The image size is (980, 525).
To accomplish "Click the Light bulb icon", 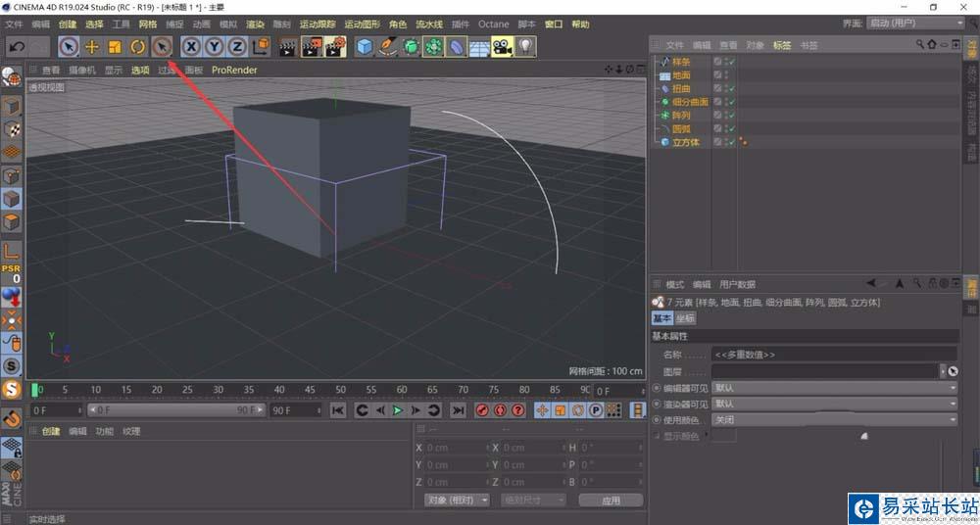I will [526, 46].
